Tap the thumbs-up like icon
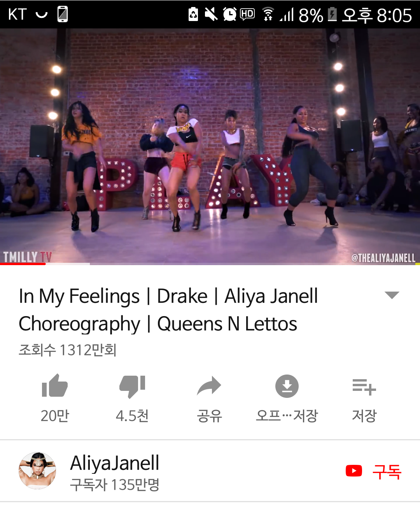This screenshot has width=420, height=510. (54, 386)
